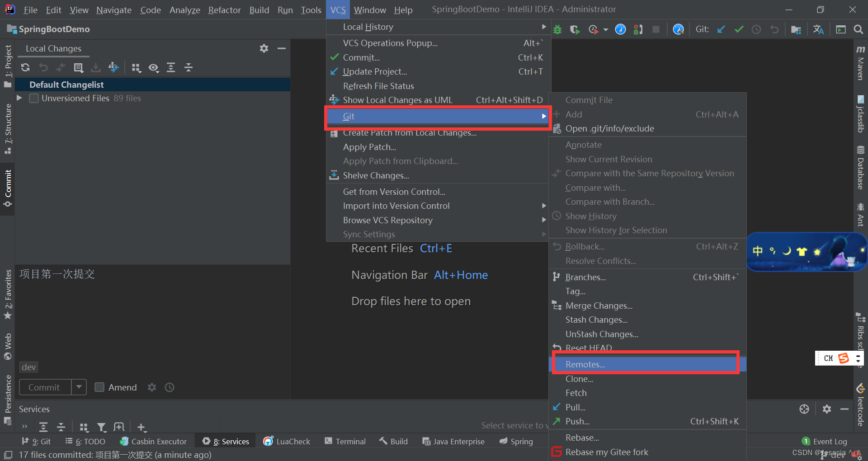
Task: Refresh the Local Changes list
Action: (25, 67)
